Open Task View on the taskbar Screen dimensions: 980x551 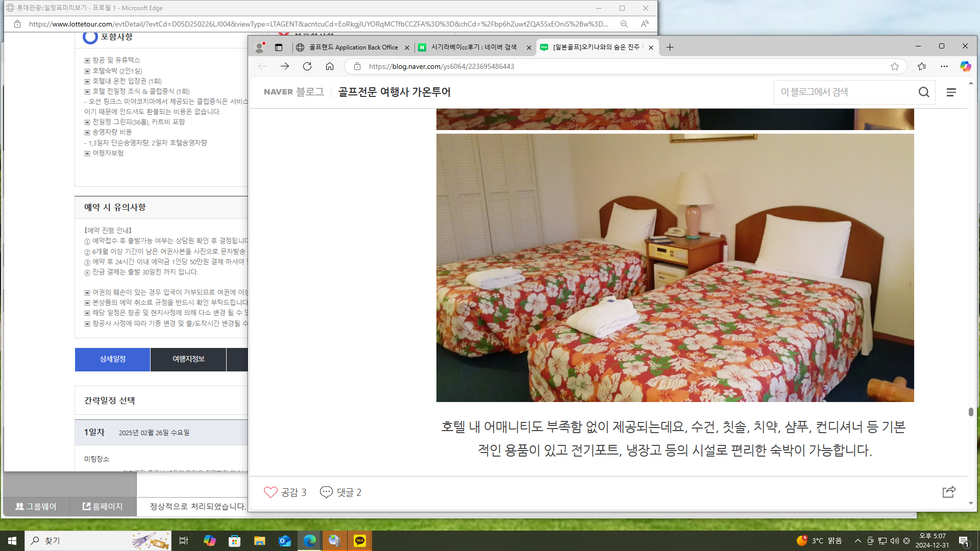184,541
